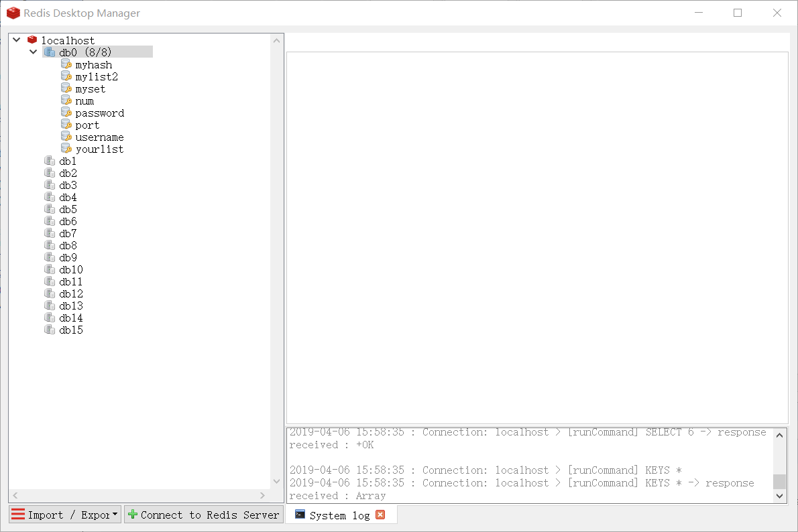Click the system log scrollbar thumb

tap(780, 481)
